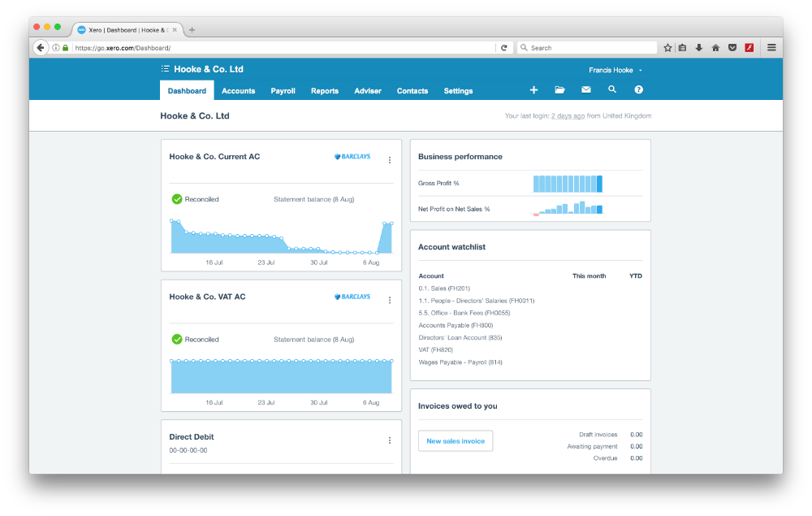Click the 'Account watchlist' heading

tap(451, 247)
